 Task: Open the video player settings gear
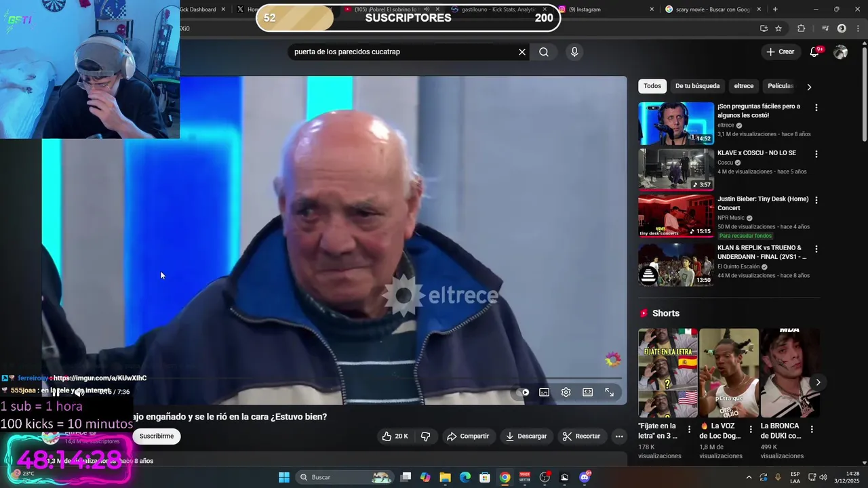566,392
